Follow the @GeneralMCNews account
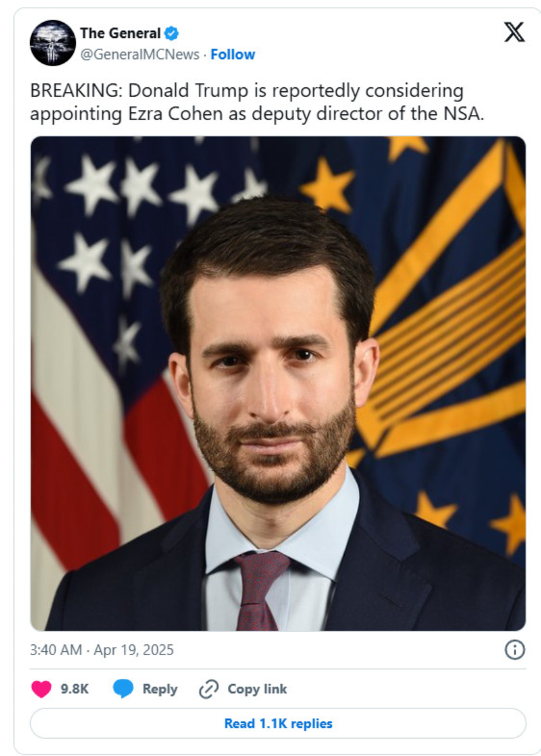The image size is (541, 756). click(232, 55)
